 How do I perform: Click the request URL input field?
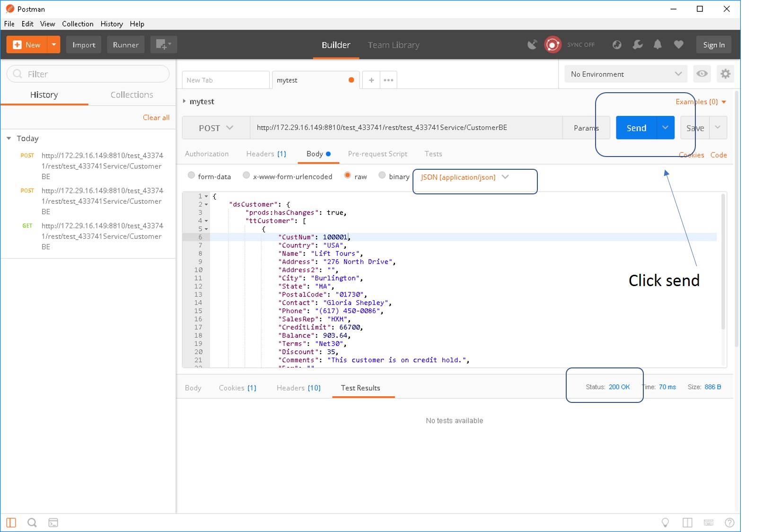pyautogui.click(x=406, y=128)
